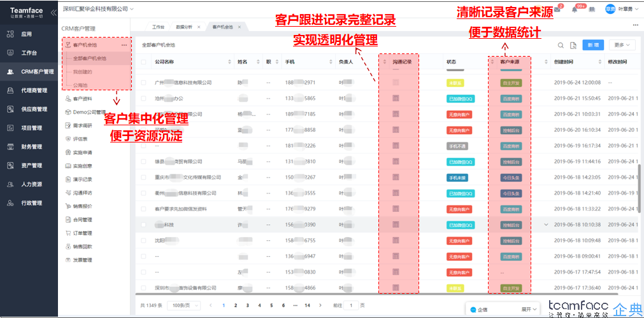Check the 沧州 办公 row checkbox
This screenshot has height=318, width=644.
point(143,99)
